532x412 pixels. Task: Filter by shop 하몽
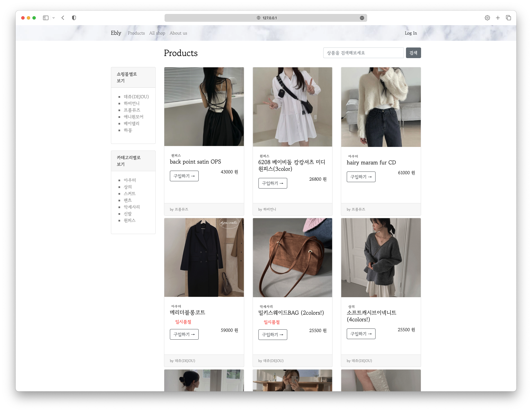pos(128,130)
